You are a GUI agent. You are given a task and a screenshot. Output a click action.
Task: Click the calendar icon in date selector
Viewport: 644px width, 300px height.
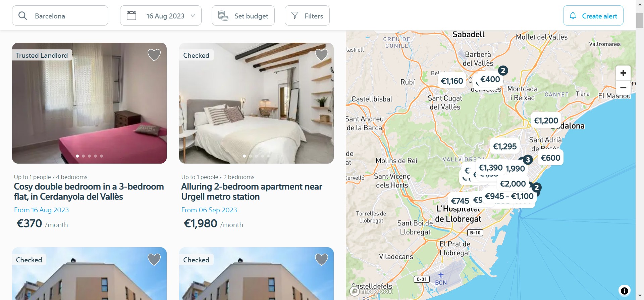point(131,15)
